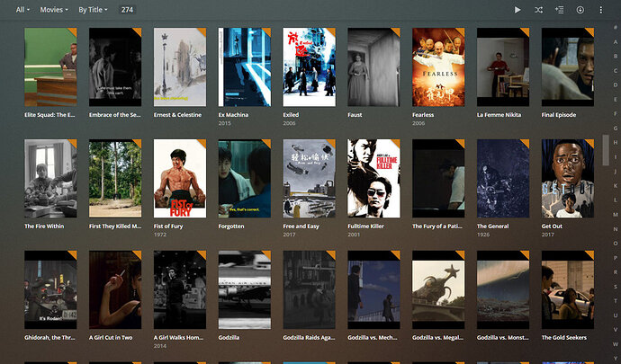The width and height of the screenshot is (621, 364).
Task: Click the download/sync circle icon
Action: click(580, 10)
